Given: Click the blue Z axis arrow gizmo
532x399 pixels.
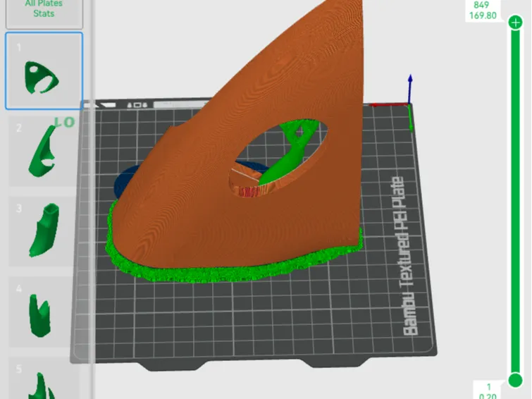Looking at the screenshot, I should [x=410, y=88].
